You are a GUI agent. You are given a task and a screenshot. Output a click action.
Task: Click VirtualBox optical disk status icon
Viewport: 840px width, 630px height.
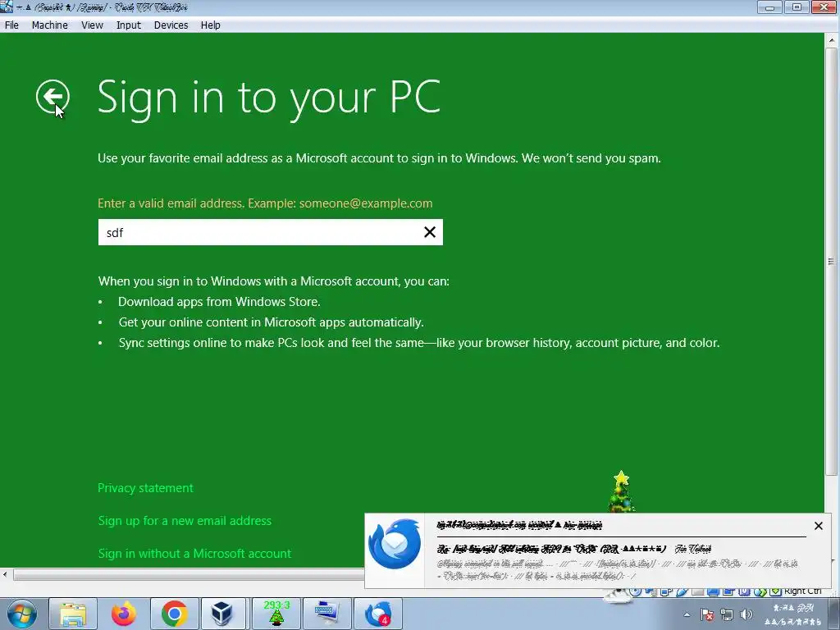coord(636,591)
